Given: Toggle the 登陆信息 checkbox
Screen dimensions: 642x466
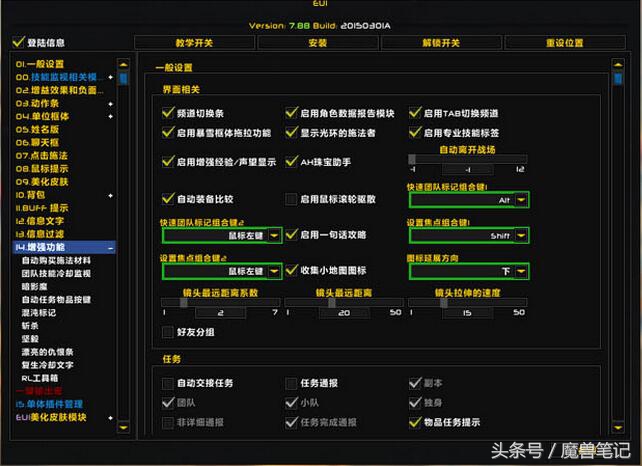Looking at the screenshot, I should coord(18,42).
